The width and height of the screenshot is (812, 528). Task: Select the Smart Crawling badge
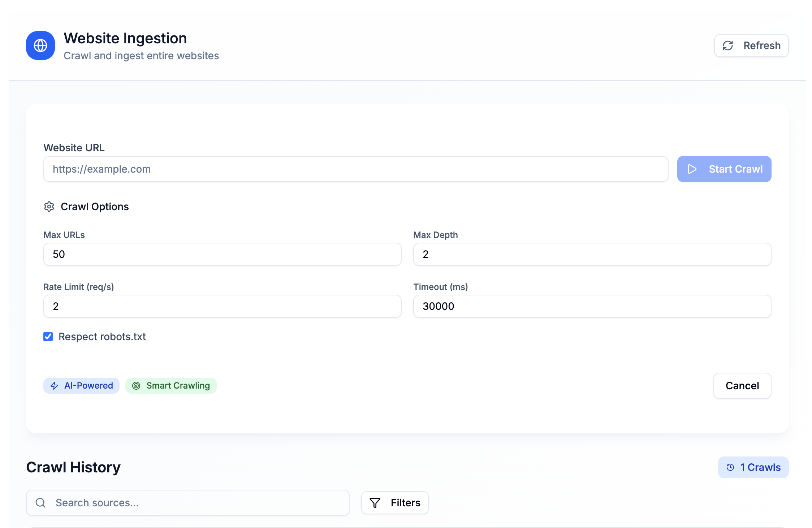click(x=170, y=385)
